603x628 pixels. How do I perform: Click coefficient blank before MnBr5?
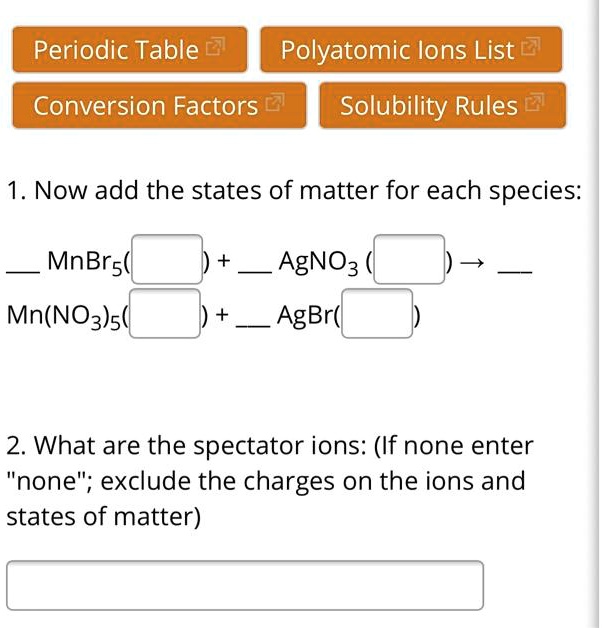point(19,268)
